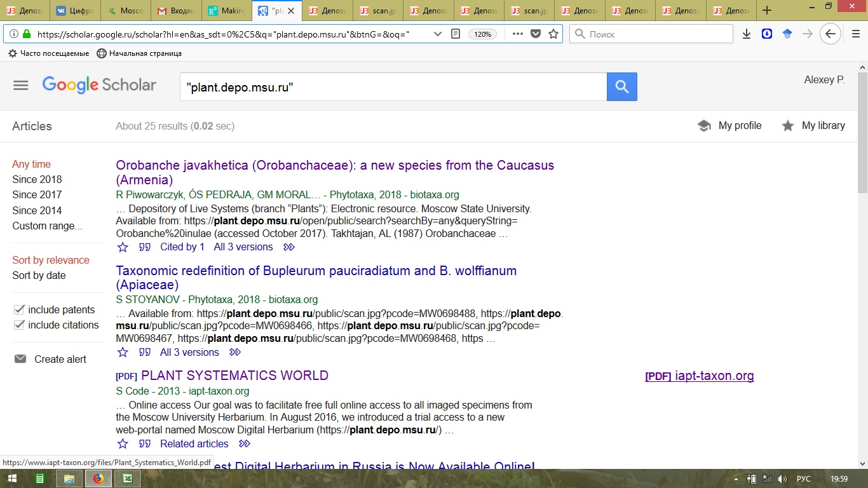Open Taxonomic redefinition of Bupleurum article
The image size is (868, 488).
[x=316, y=278]
